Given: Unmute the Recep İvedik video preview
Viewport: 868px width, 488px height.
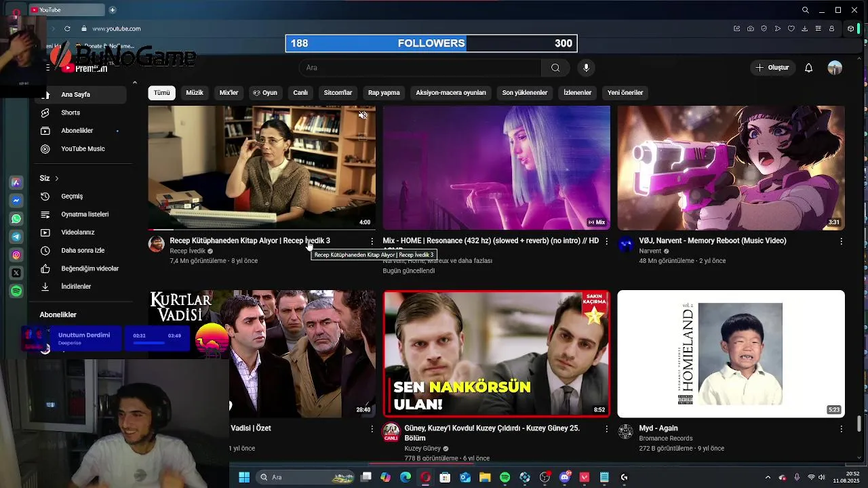Looking at the screenshot, I should pos(363,115).
